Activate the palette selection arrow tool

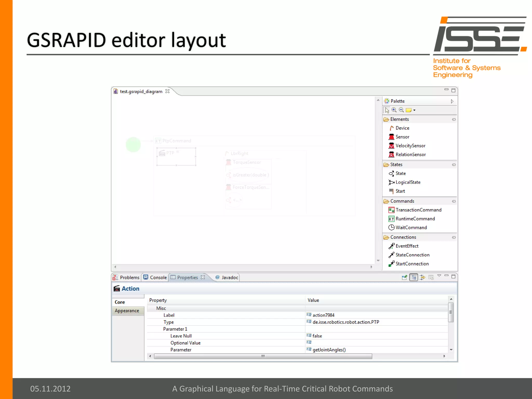pyautogui.click(x=387, y=110)
